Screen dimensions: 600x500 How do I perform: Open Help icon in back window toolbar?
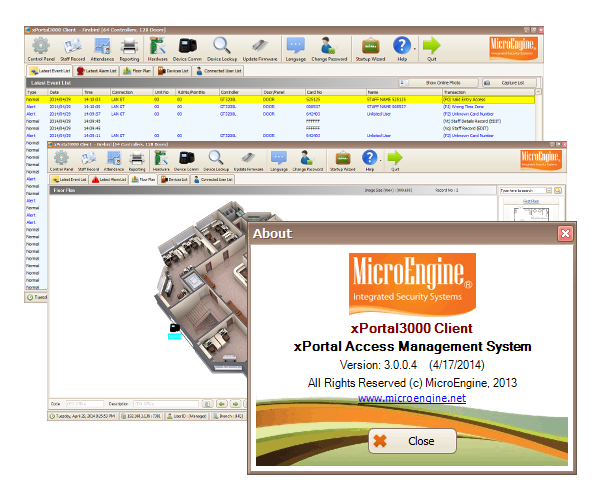coord(402,49)
